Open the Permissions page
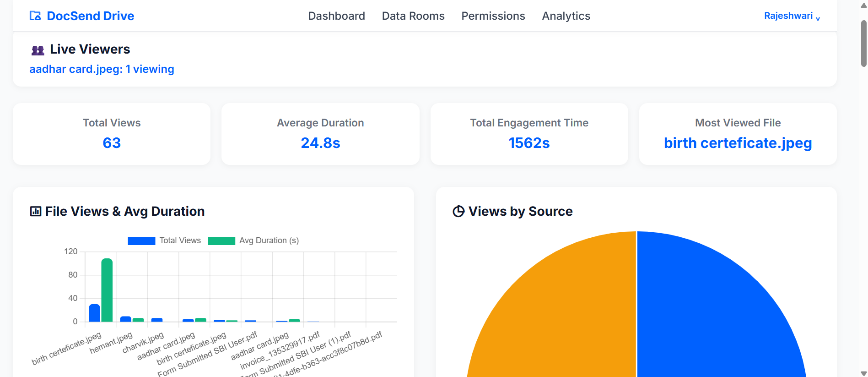Image resolution: width=868 pixels, height=377 pixels. click(x=493, y=16)
